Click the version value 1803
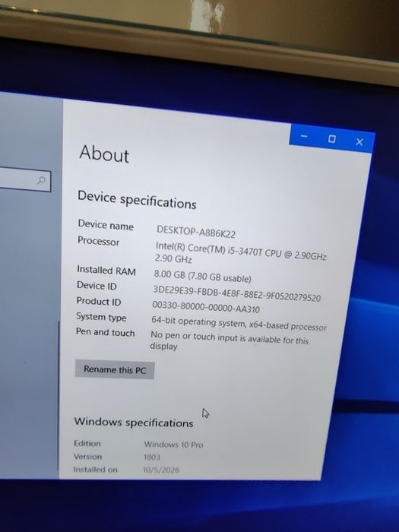The width and height of the screenshot is (399, 532). pos(152,457)
